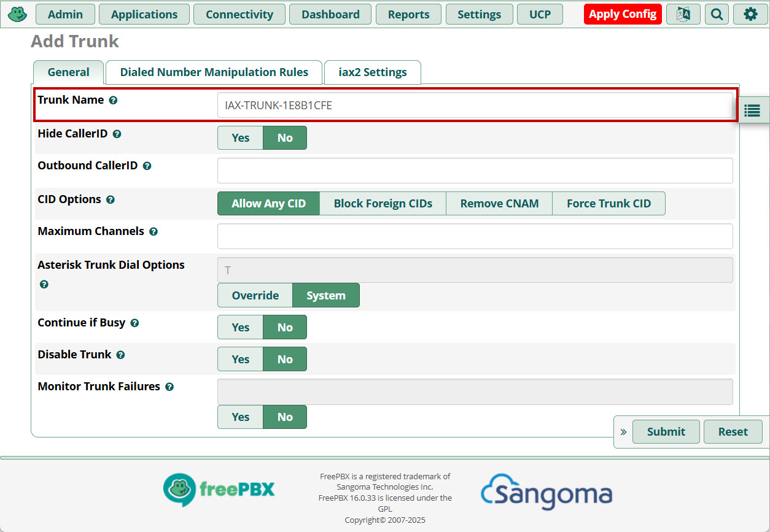Switch to Dialed Number Manipulation Rules tab

coord(214,72)
